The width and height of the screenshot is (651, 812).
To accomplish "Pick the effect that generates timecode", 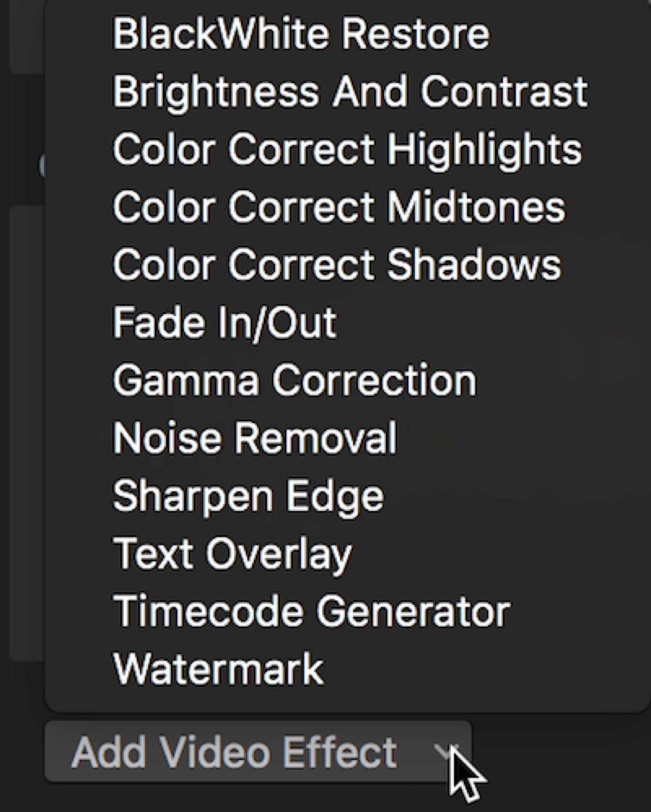I will (x=311, y=611).
